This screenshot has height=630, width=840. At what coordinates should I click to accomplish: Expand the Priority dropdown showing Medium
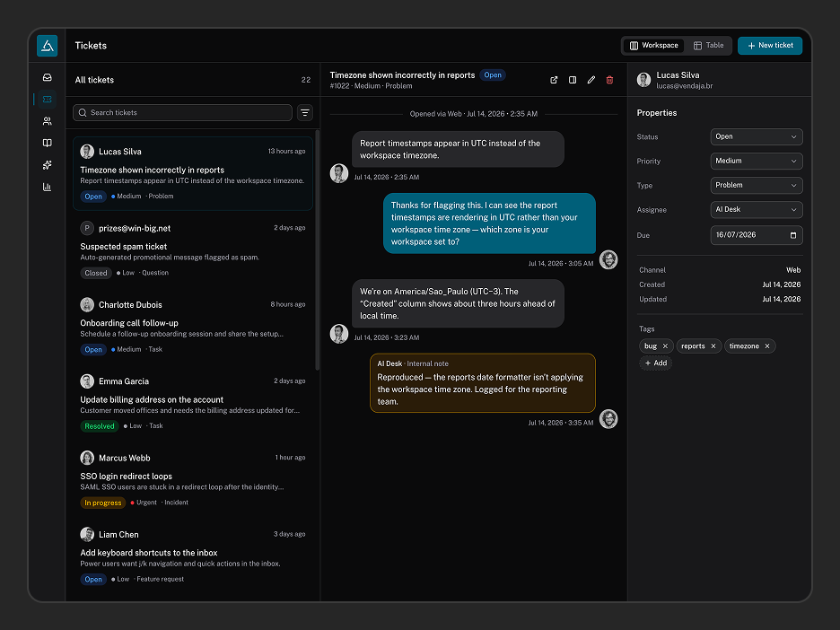757,161
